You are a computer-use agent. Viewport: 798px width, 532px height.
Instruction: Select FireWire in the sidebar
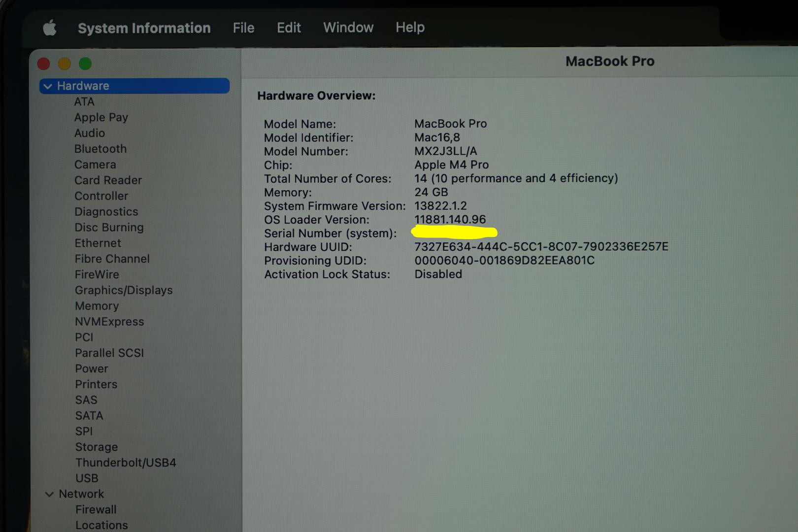97,274
